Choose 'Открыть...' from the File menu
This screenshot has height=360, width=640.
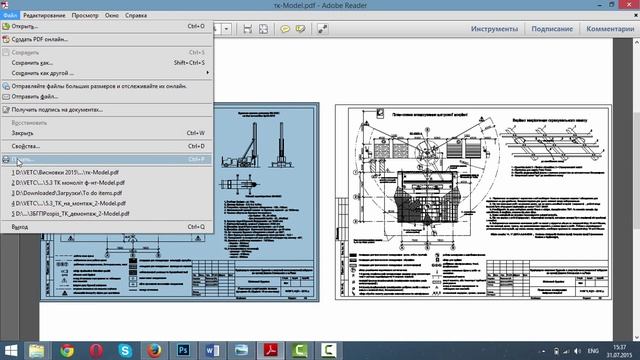(x=107, y=26)
